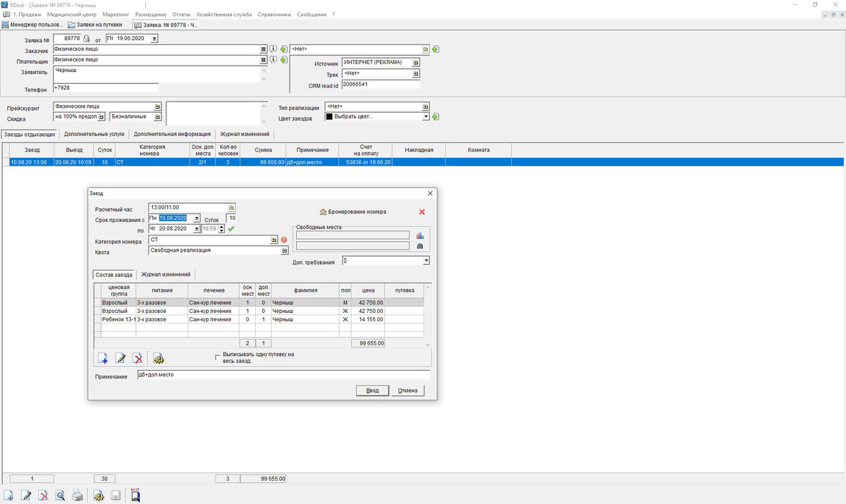This screenshot has height=504, width=846.
Task: Open the Безналичные lookup button
Action: tap(157, 116)
